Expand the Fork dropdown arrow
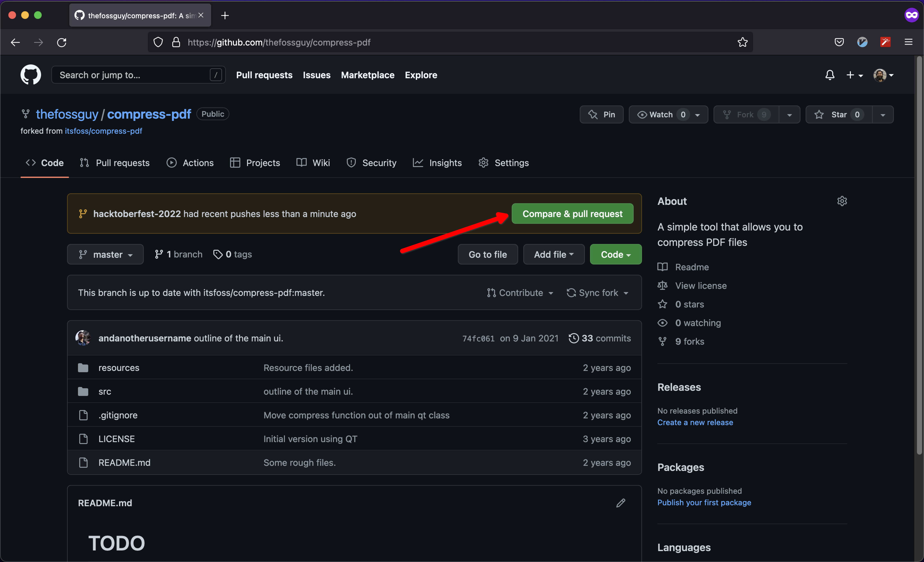Screen dimensions: 924x562 pos(790,114)
